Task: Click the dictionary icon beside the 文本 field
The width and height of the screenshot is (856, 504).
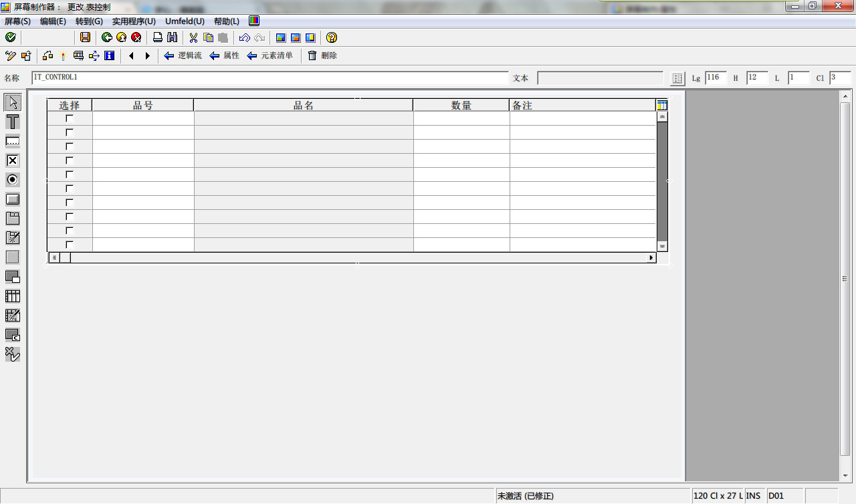Action: click(677, 78)
